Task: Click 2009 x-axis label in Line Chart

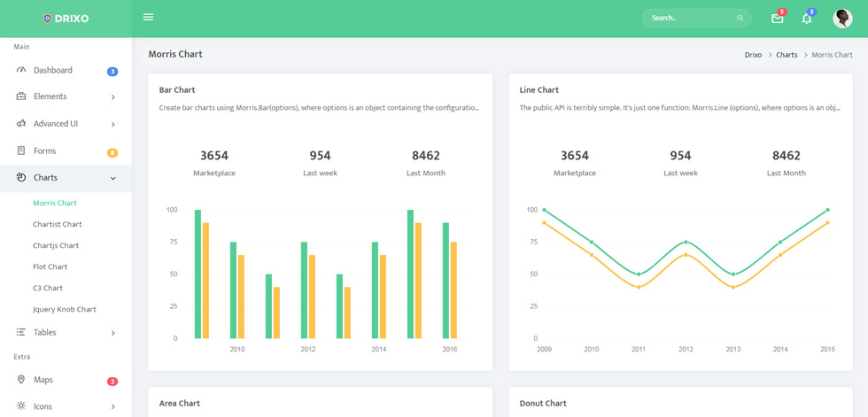Action: [x=544, y=350]
